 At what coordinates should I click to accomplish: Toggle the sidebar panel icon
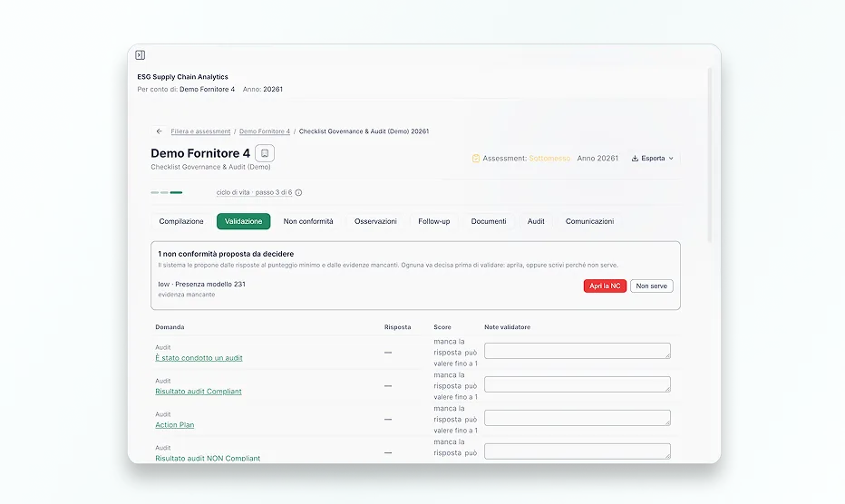141,55
